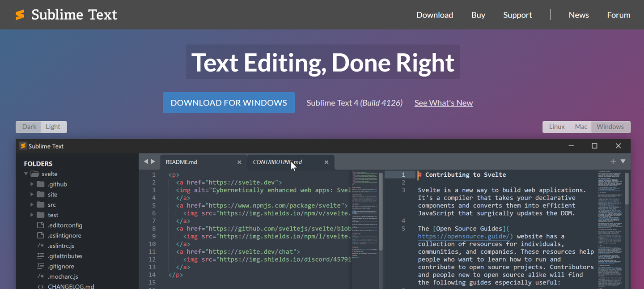The height and width of the screenshot is (289, 644).
Task: Open the Support page in navigation
Action: 517,15
